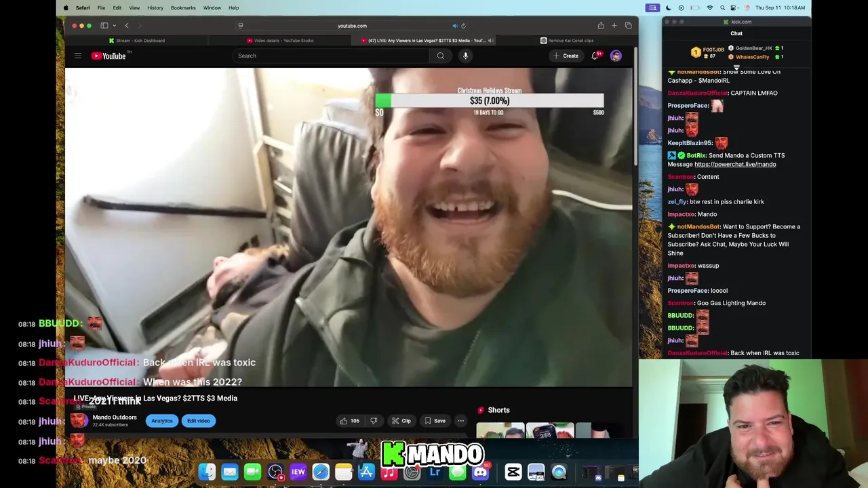Viewport: 868px width, 488px height.
Task: Open more actions ellipsis under video
Action: [x=460, y=421]
